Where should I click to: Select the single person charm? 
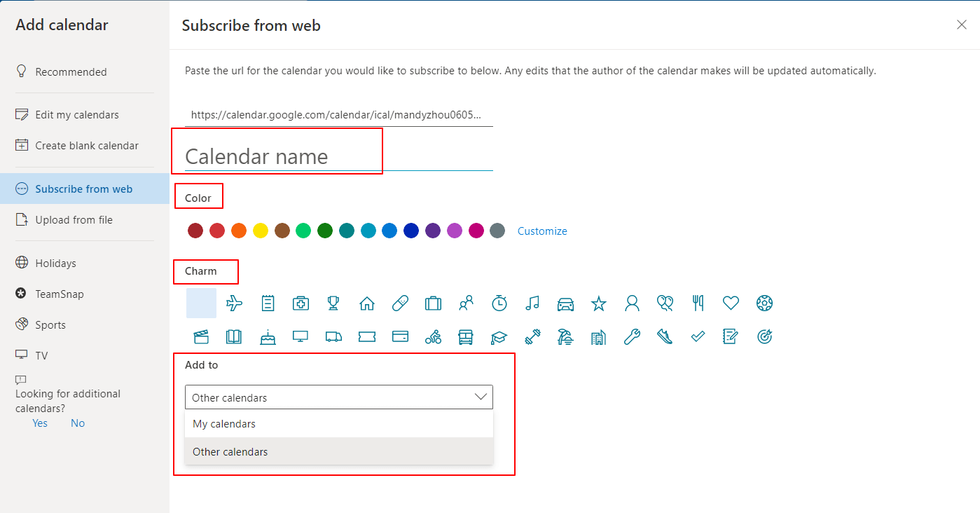tap(632, 303)
